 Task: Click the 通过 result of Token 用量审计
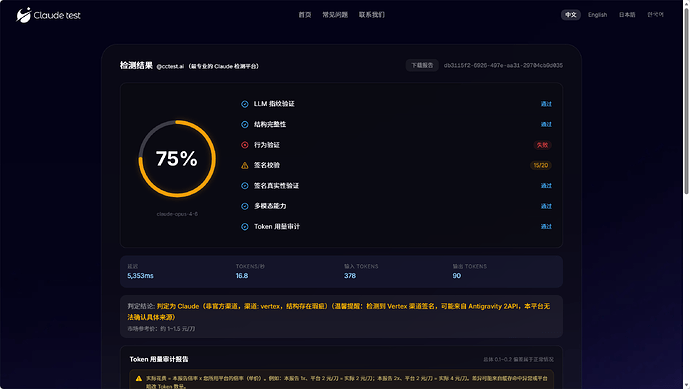point(546,227)
